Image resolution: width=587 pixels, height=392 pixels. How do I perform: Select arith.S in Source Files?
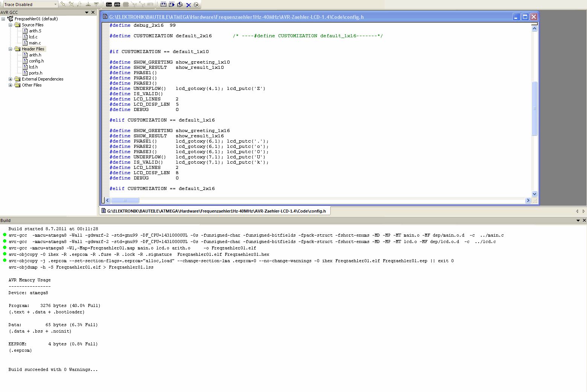pos(35,31)
